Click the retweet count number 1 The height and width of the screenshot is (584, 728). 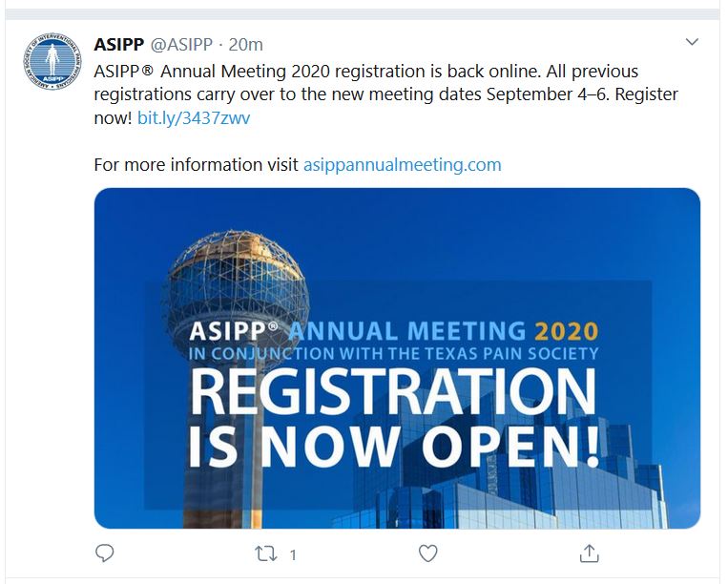pos(293,553)
